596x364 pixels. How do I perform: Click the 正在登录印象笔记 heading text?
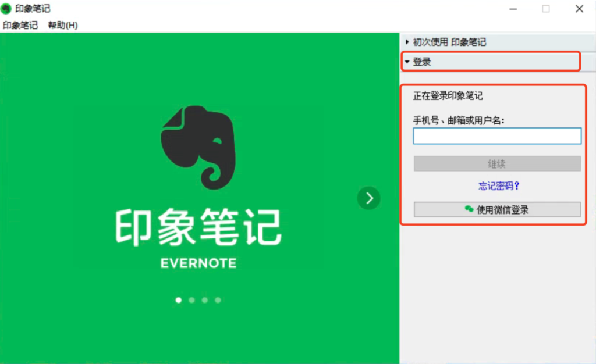tap(448, 95)
